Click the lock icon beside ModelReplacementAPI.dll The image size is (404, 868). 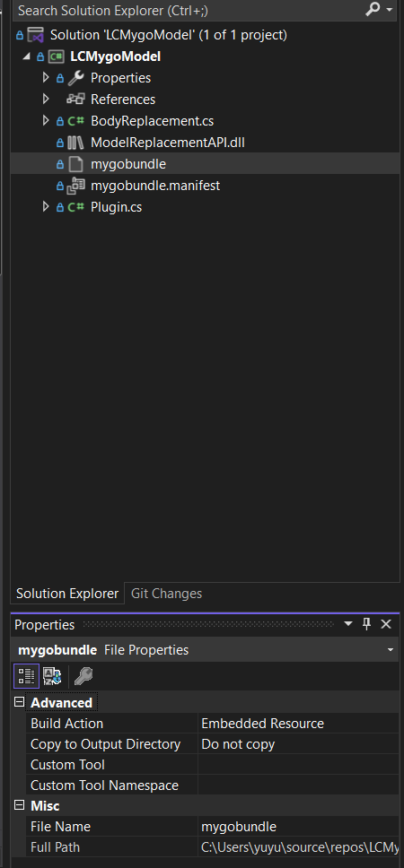[x=60, y=143]
